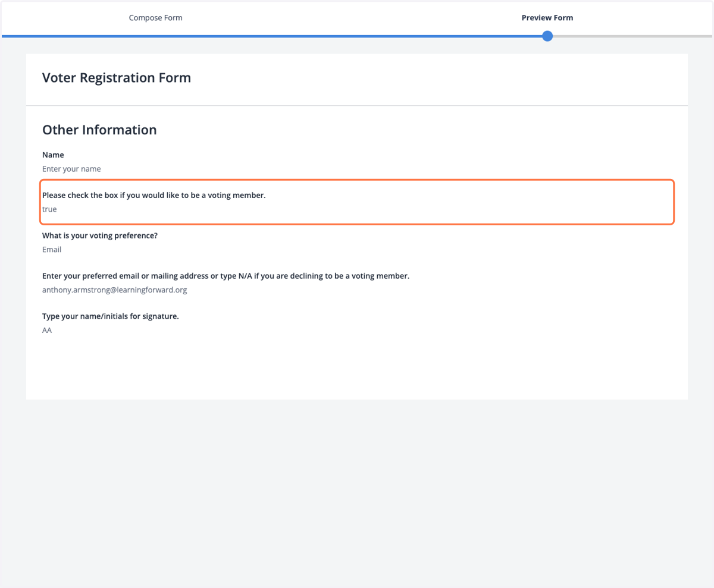This screenshot has height=588, width=714.
Task: Click 'What is your voting preference?' label
Action: (100, 235)
